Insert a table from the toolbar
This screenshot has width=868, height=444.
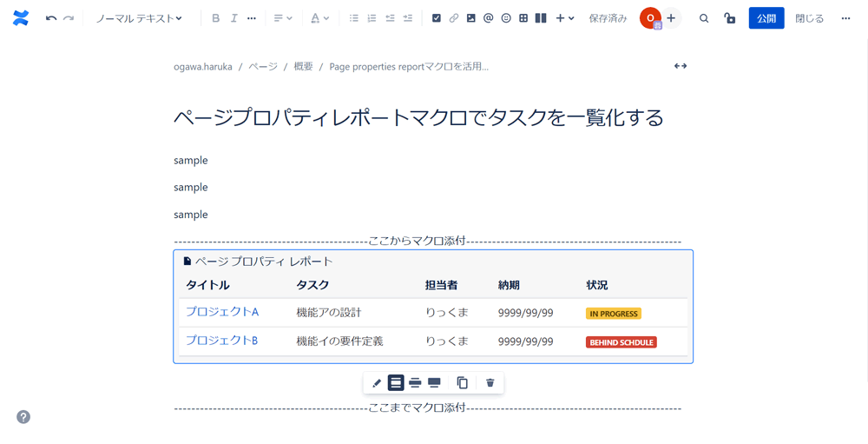[x=523, y=18]
